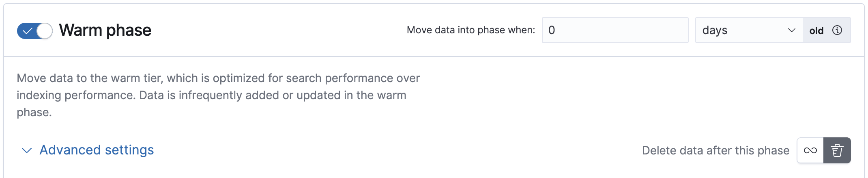
Task: Click the word "days" in the unit selector
Action: coord(715,30)
